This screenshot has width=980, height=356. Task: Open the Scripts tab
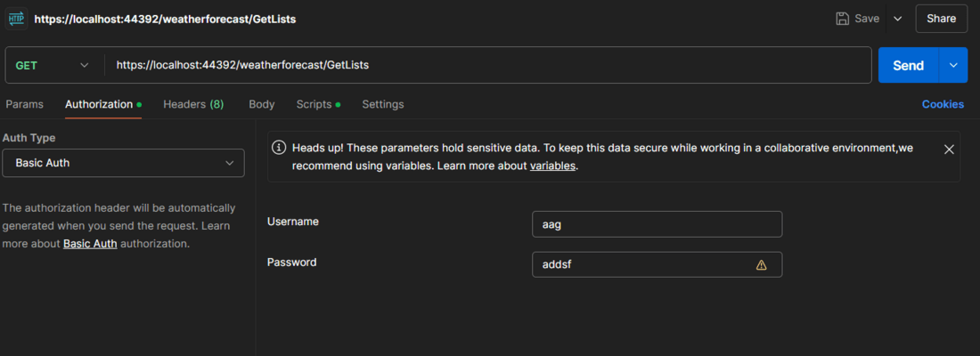(314, 104)
